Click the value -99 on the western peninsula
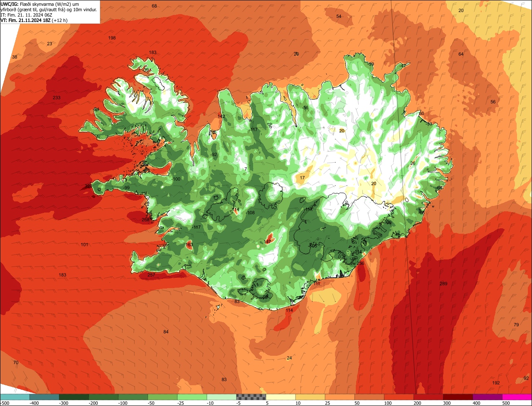532x406 pixels. coord(126,188)
